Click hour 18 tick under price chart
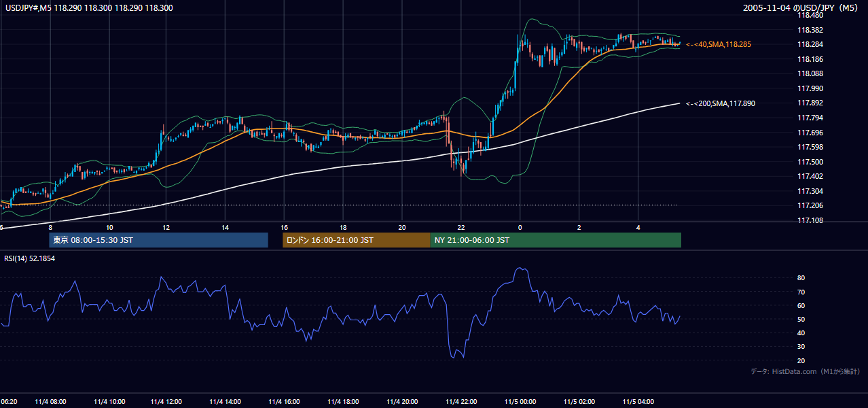 (344, 227)
